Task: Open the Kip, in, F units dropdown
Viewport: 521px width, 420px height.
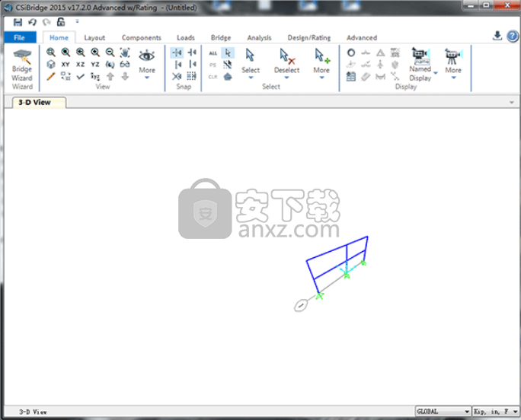Action: 496,412
